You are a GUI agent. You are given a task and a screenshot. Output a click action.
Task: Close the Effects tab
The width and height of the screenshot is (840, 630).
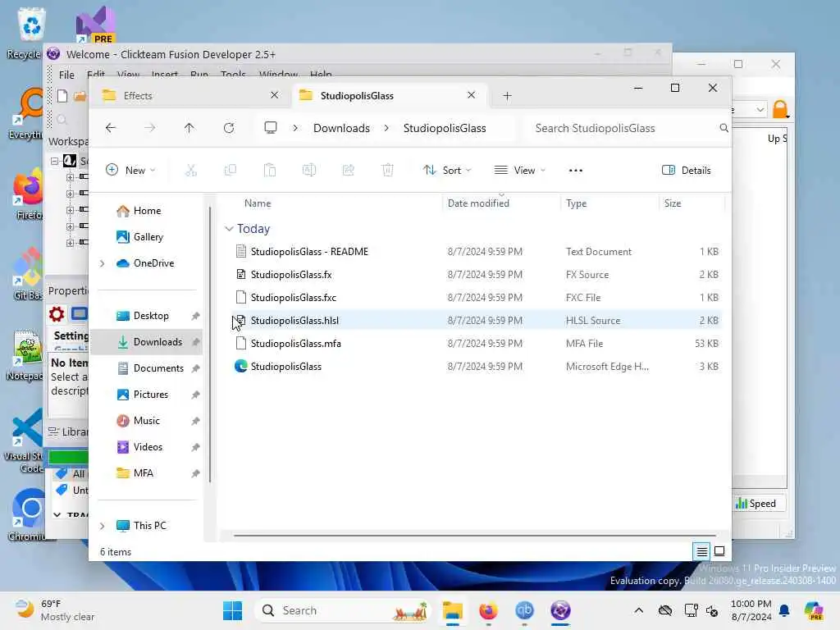point(274,95)
